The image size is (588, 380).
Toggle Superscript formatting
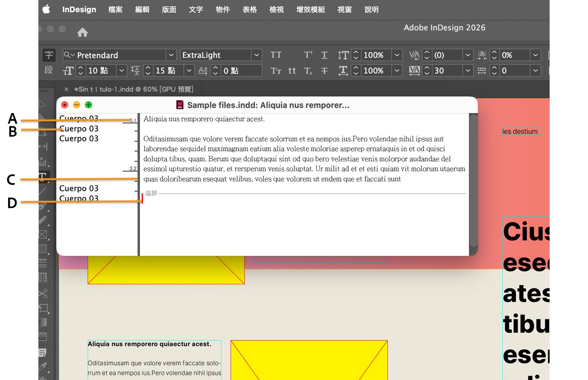(x=308, y=55)
